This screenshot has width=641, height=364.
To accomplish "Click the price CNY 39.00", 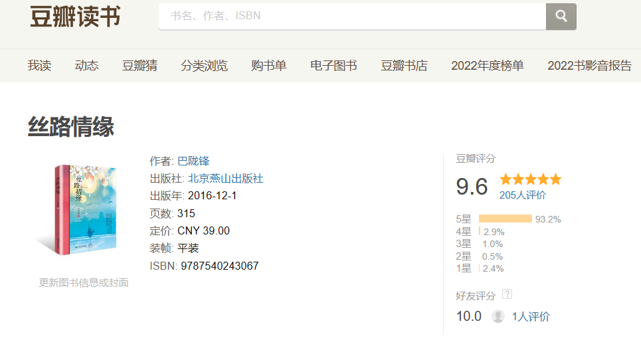I will tap(203, 230).
